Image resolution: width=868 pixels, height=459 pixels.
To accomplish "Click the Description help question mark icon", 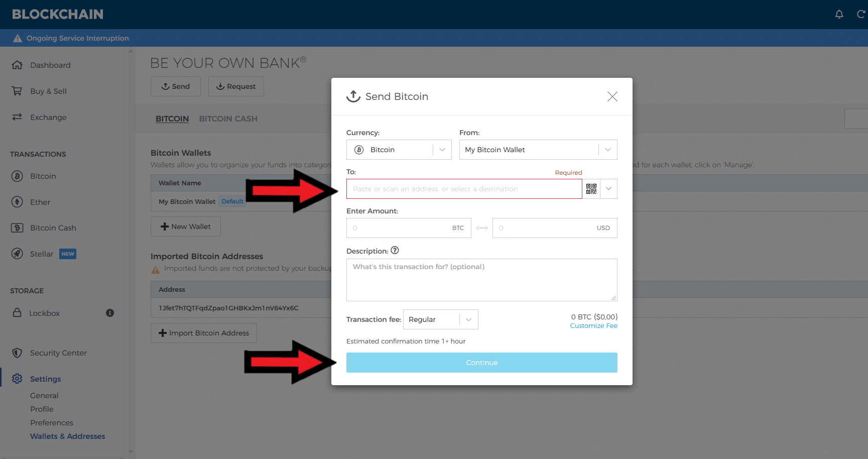I will [395, 251].
